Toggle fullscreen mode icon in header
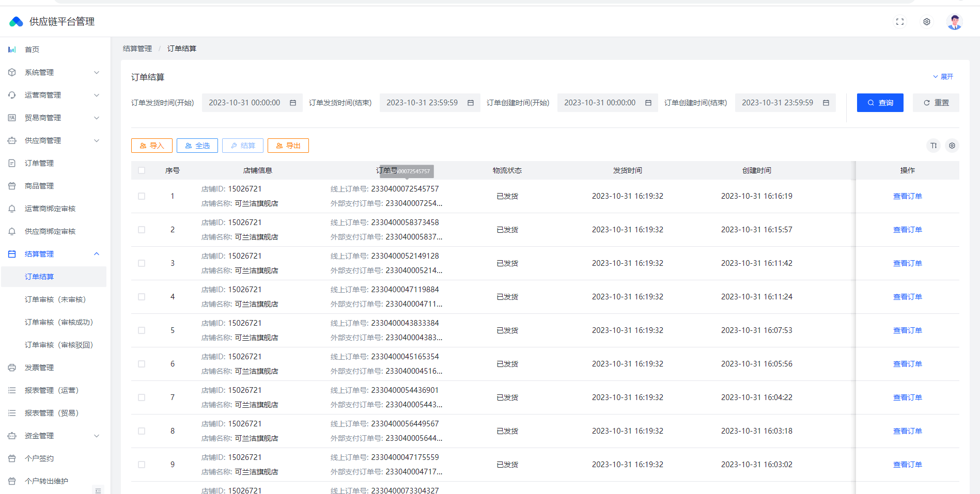 [900, 22]
